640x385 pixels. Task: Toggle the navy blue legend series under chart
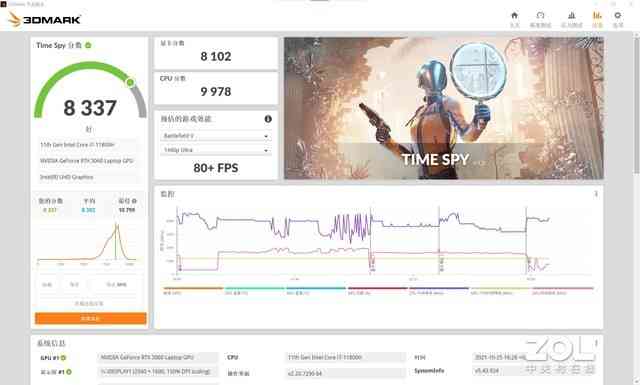(439, 288)
